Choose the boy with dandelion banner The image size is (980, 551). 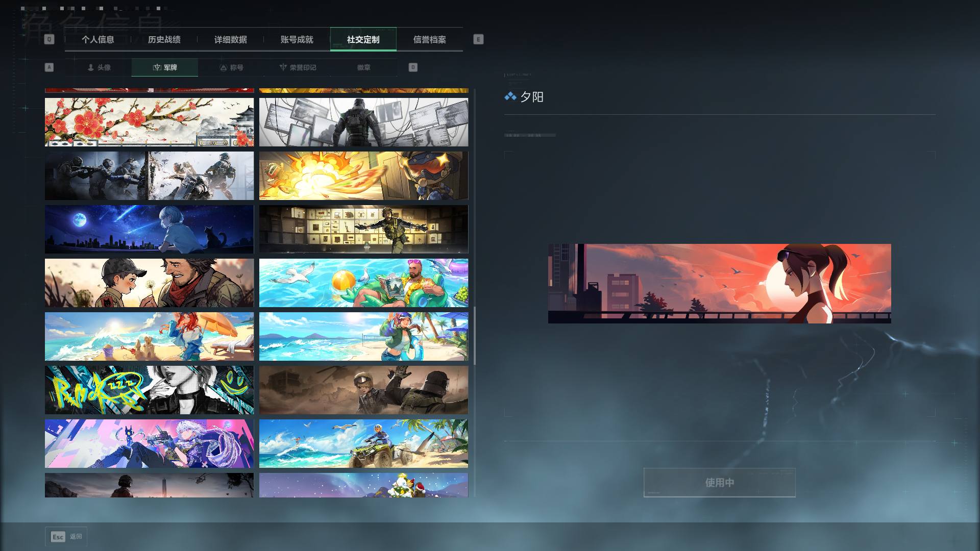point(149,283)
